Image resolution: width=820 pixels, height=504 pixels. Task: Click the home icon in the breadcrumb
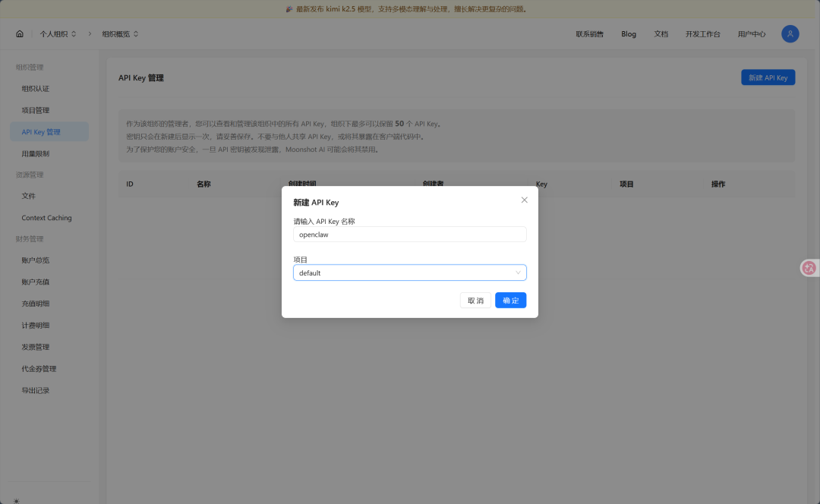(x=19, y=34)
